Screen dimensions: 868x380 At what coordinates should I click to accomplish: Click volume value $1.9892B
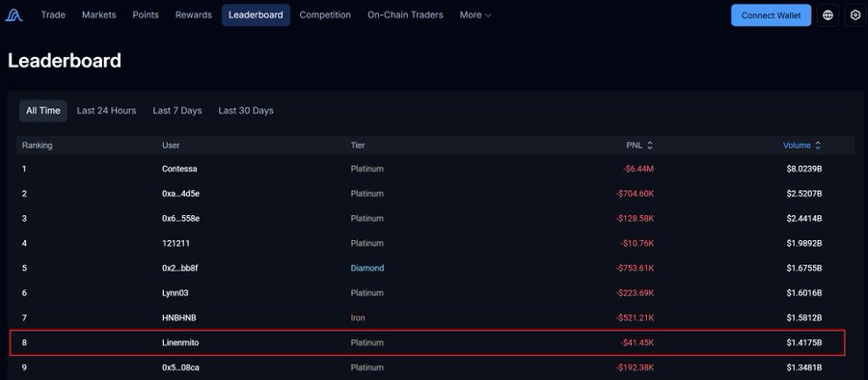coord(803,243)
